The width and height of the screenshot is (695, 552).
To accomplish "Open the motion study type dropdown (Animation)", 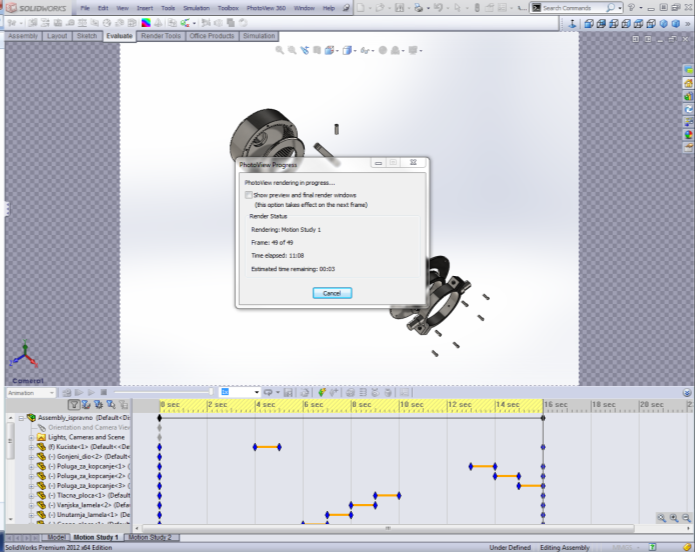I will pos(31,393).
